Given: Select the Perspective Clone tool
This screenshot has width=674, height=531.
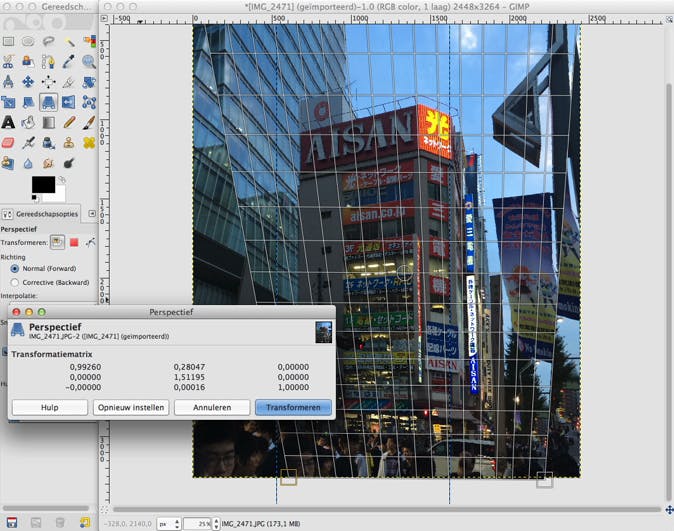Looking at the screenshot, I should pos(8,163).
